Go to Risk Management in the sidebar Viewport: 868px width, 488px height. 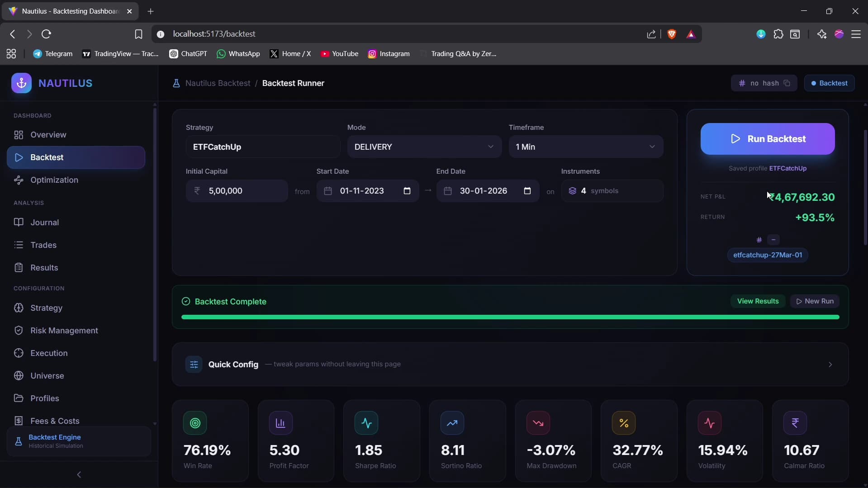(64, 331)
